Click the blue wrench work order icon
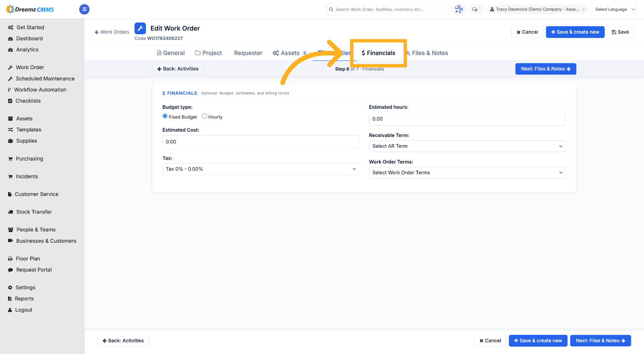 (140, 29)
